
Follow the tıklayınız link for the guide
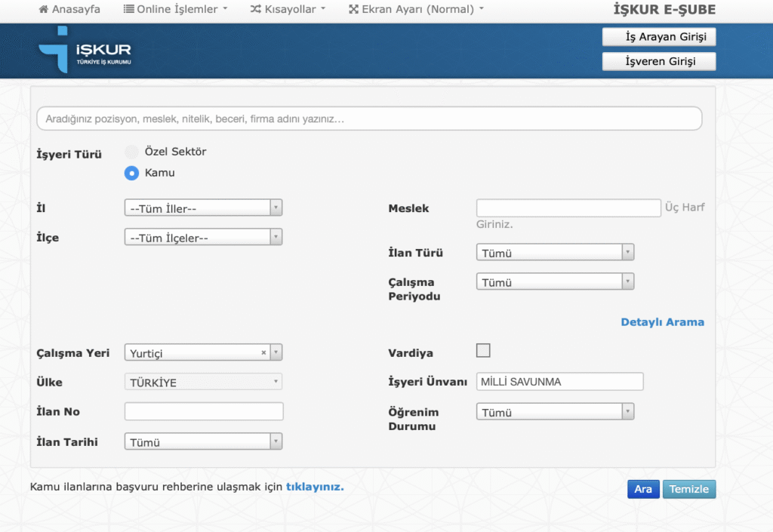pos(315,487)
